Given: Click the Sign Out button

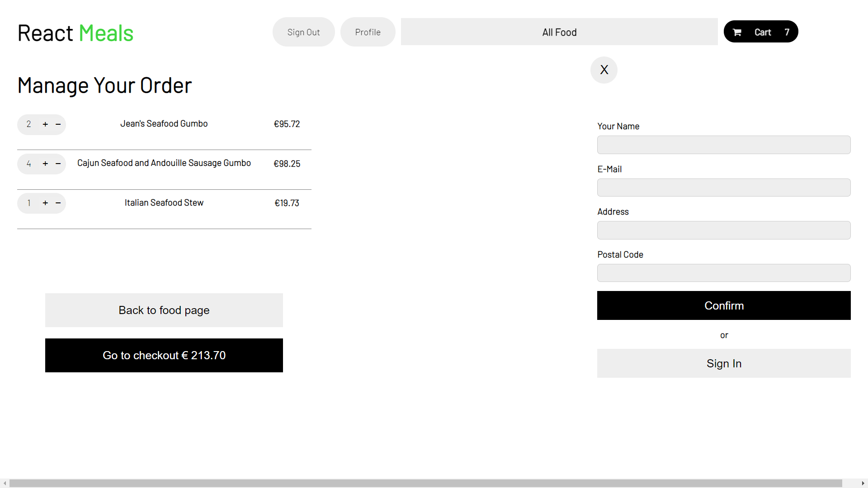Looking at the screenshot, I should (x=304, y=32).
